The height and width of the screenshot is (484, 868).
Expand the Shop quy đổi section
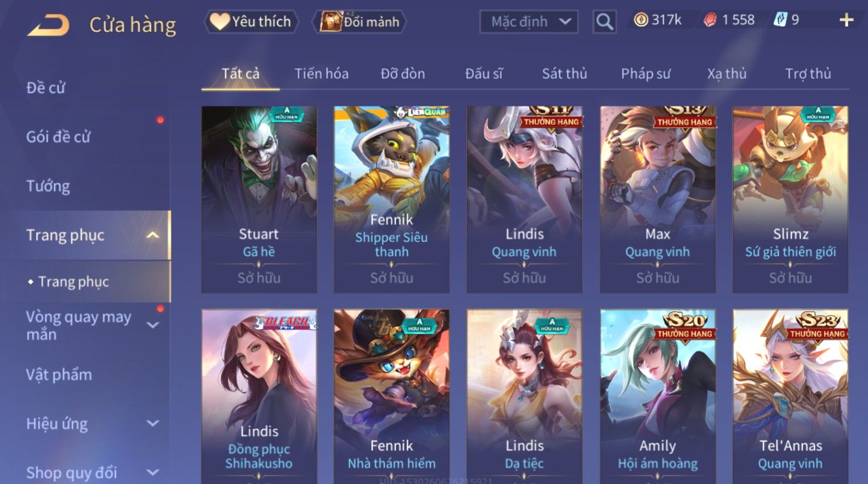pos(153,473)
